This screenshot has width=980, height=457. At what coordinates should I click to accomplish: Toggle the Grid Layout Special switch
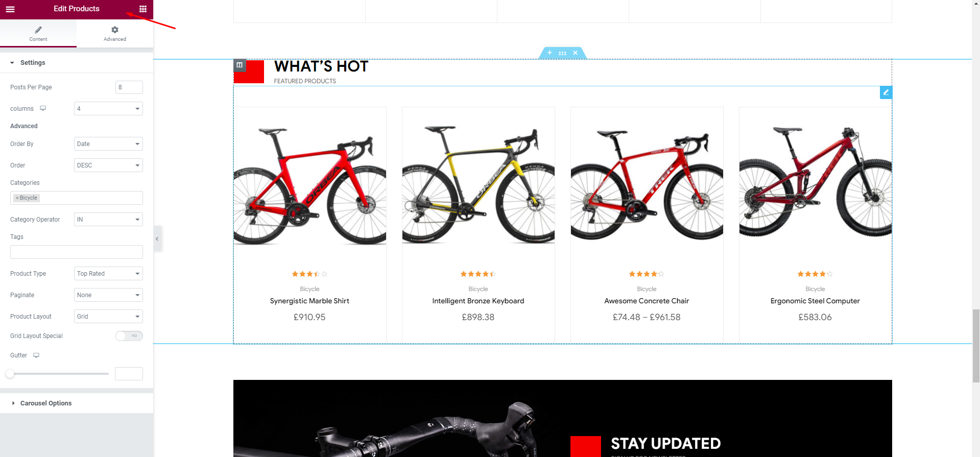tap(129, 336)
